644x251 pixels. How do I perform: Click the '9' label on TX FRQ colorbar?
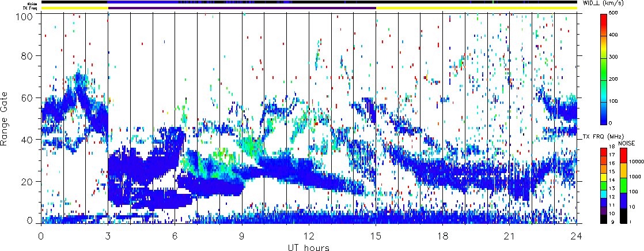coord(613,222)
